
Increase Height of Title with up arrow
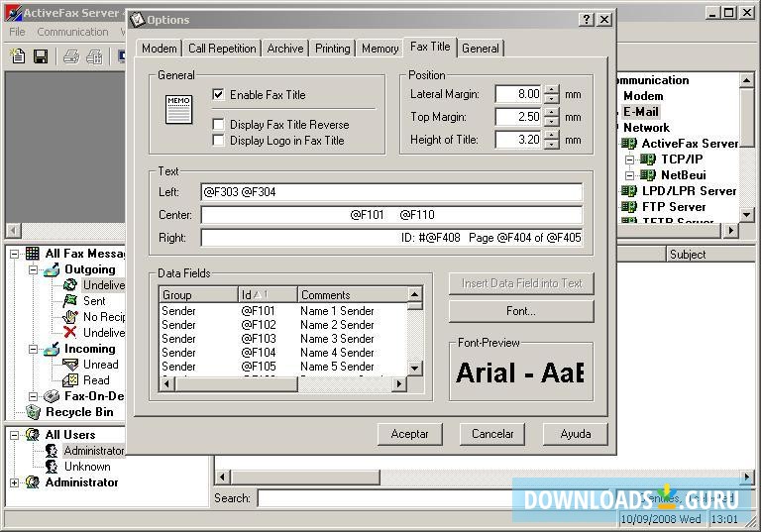551,135
